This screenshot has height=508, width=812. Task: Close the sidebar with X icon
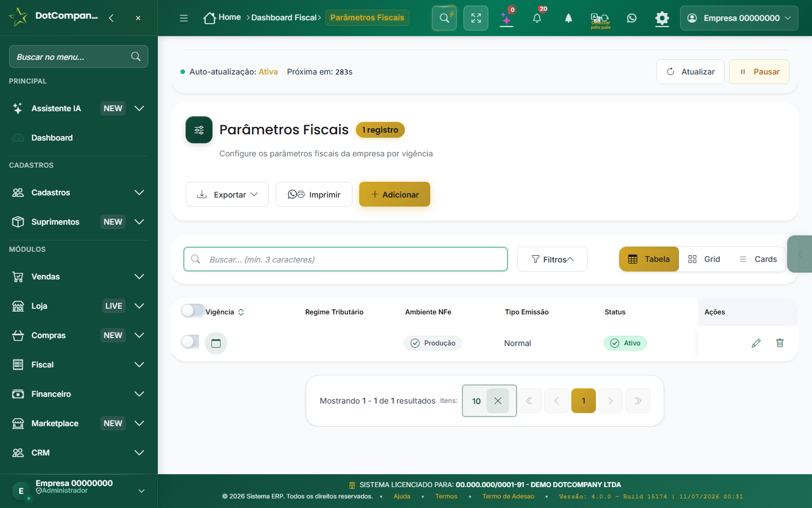138,18
